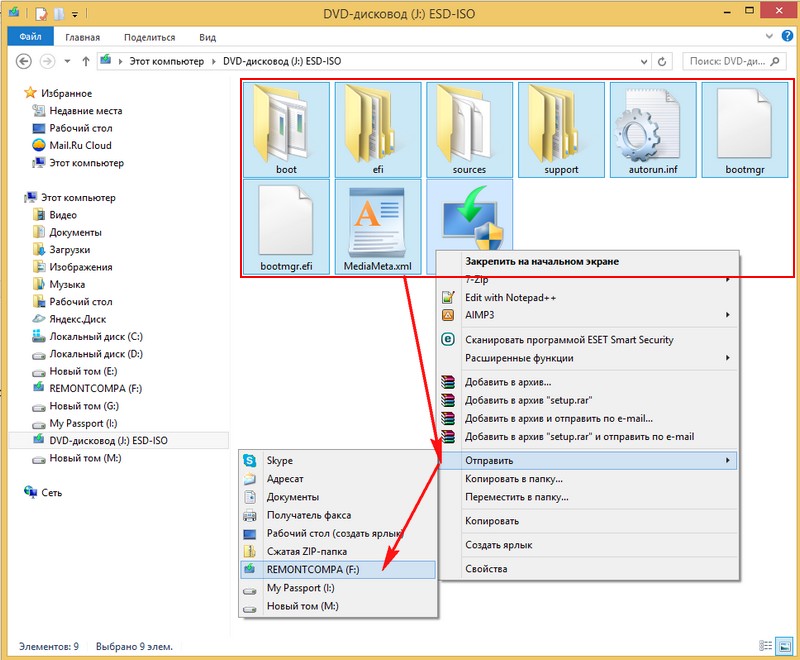This screenshot has height=660, width=800.
Task: Go back with the back arrow
Action: coord(23,61)
